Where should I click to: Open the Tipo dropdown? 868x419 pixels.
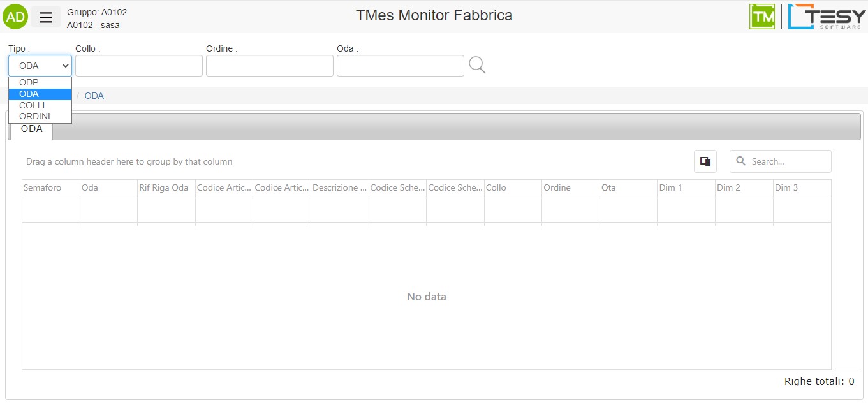pos(40,66)
